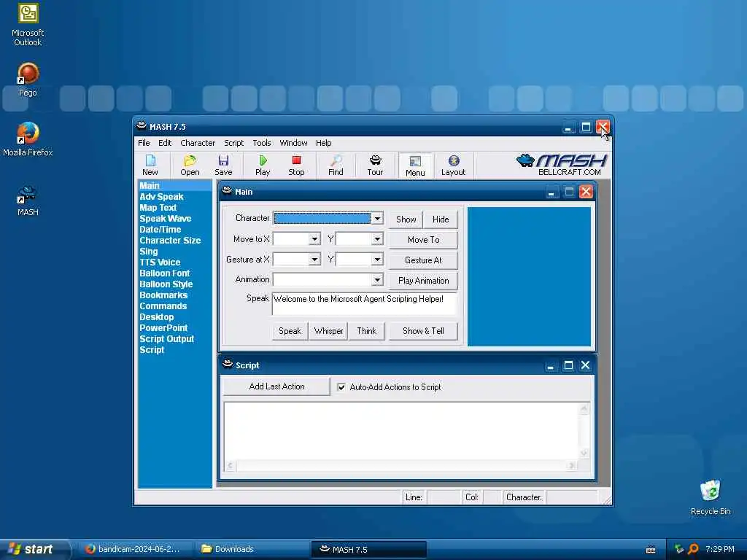Select Map Text in the sidebar
The height and width of the screenshot is (560, 747).
coord(158,208)
